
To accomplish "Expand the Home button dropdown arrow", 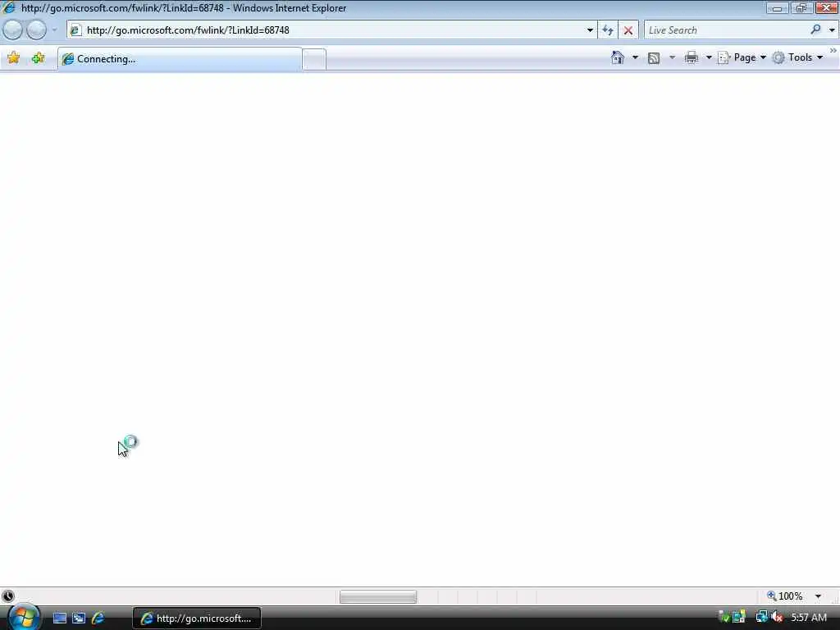I will (x=635, y=57).
